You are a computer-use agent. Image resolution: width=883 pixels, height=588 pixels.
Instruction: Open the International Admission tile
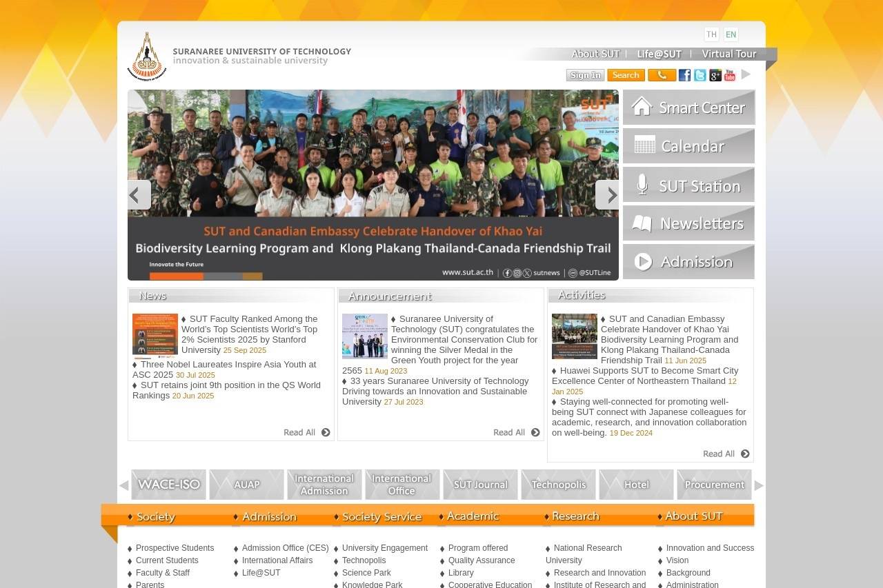[x=324, y=485]
